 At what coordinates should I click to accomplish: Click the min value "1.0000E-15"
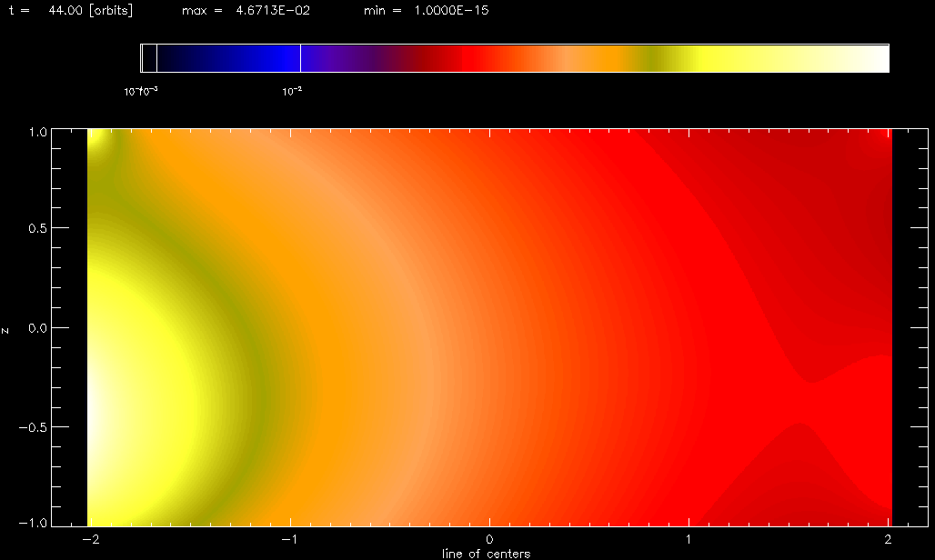click(x=451, y=10)
